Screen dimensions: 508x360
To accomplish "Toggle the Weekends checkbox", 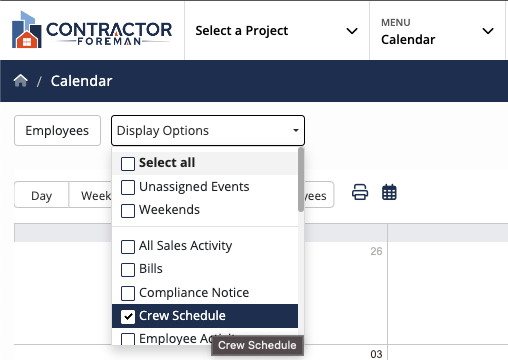I will pos(128,211).
